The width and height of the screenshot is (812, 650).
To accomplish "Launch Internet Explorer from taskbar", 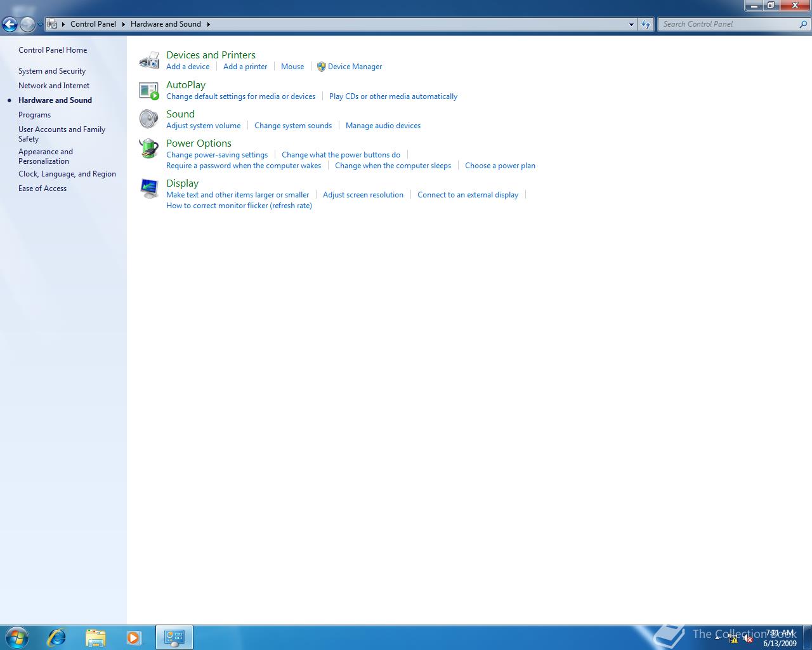I will [x=57, y=637].
